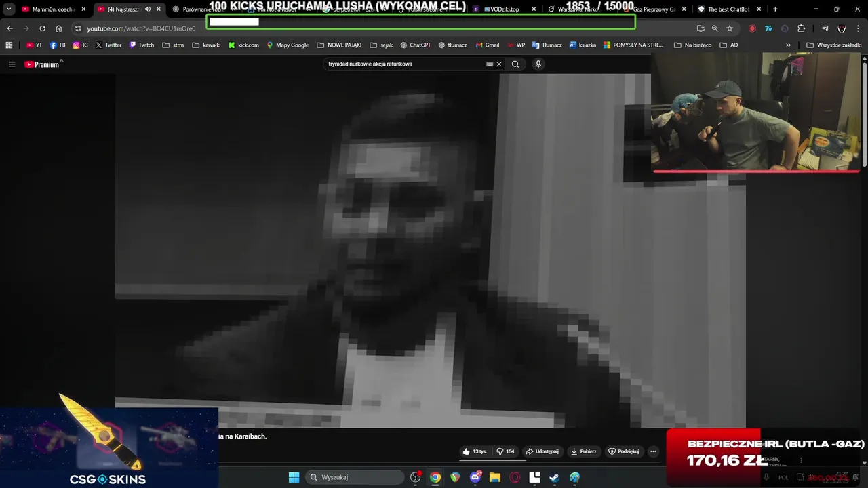Open the ChatGPT bookmark
Screen dimensions: 868x488
click(415, 45)
